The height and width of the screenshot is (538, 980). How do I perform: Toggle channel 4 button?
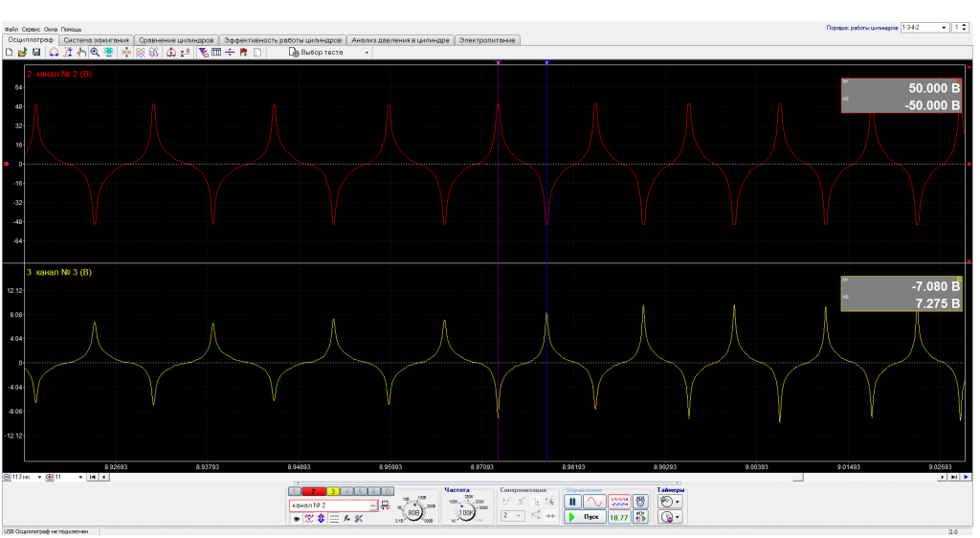tap(346, 491)
